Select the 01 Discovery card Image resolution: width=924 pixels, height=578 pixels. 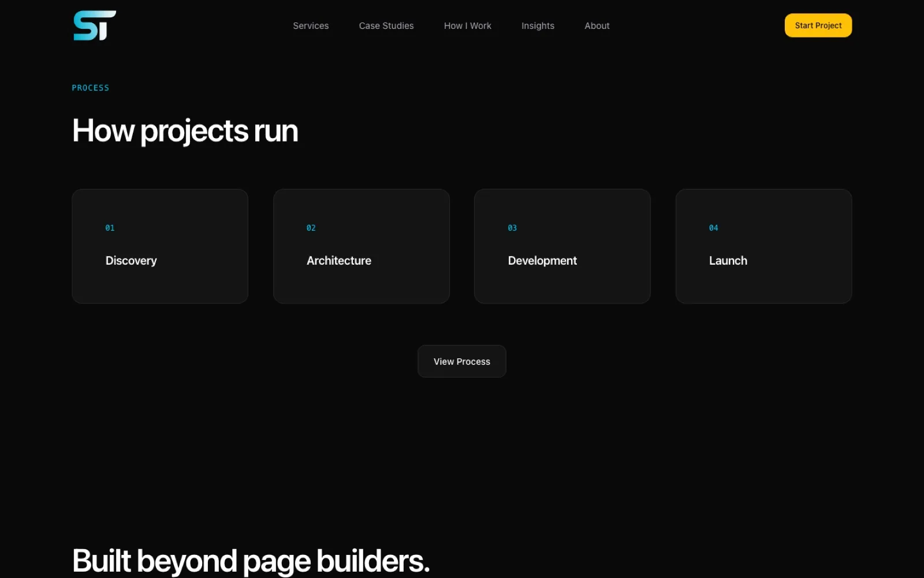tap(160, 246)
